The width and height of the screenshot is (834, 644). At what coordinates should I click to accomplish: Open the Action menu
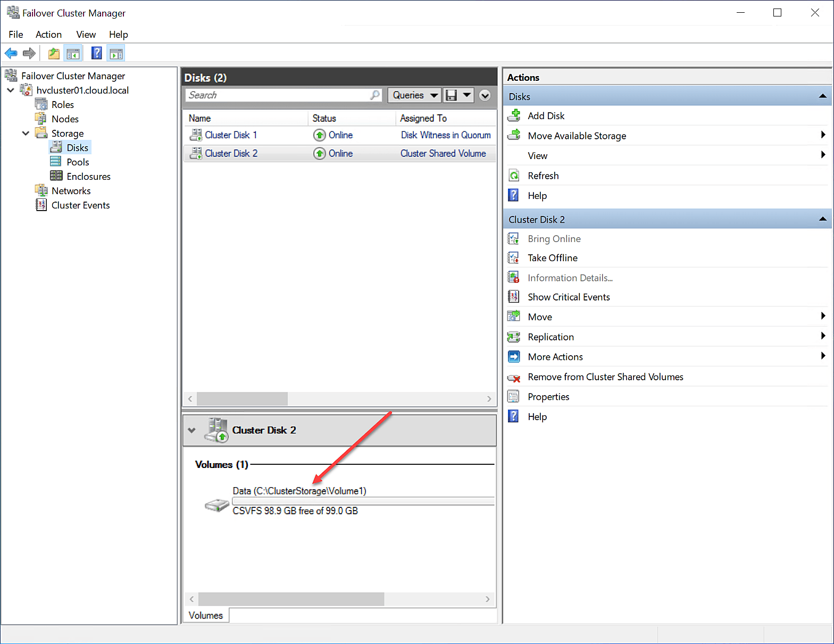(x=48, y=35)
